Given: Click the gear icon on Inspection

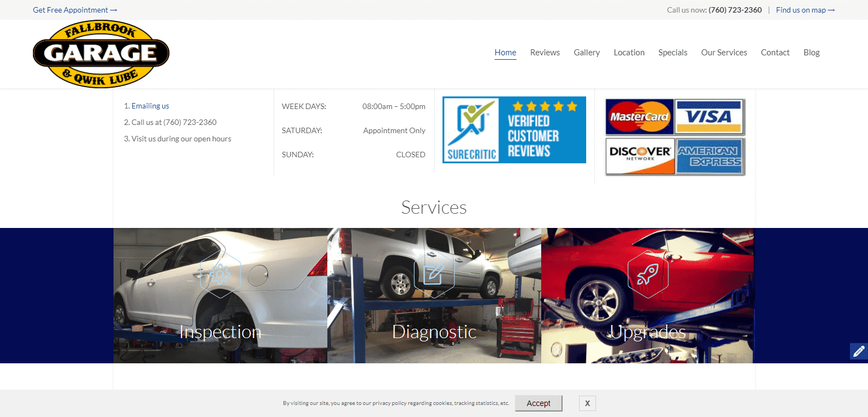Looking at the screenshot, I should 220,274.
